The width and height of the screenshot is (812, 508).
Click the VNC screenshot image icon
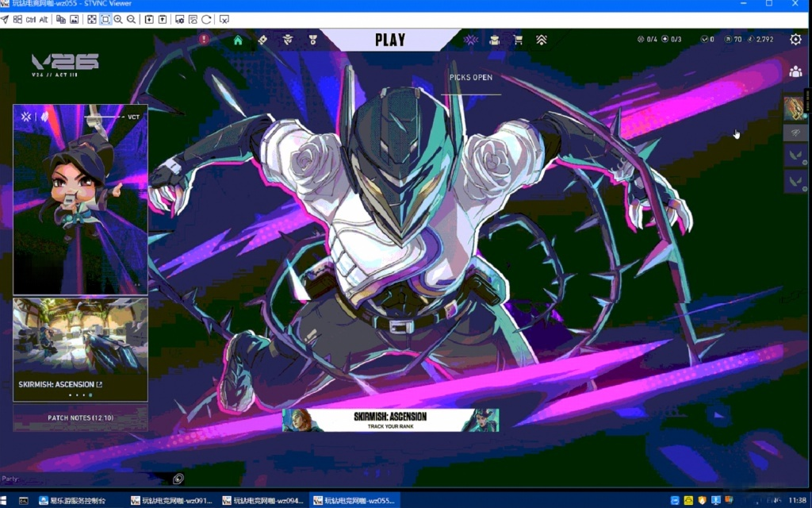click(74, 20)
